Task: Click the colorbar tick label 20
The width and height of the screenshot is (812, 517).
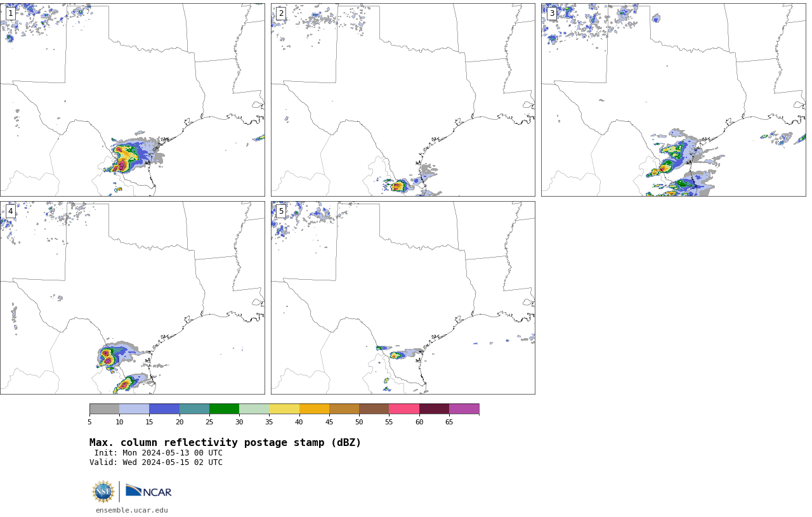Action: [180, 422]
